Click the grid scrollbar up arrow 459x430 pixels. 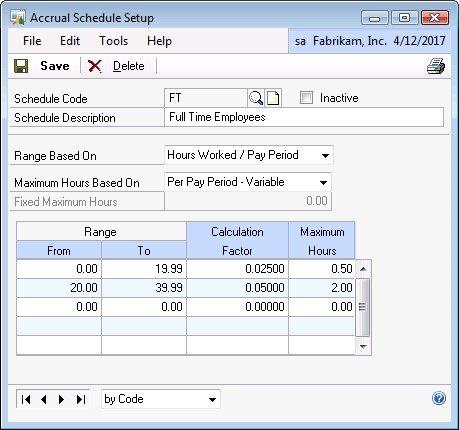tap(363, 269)
